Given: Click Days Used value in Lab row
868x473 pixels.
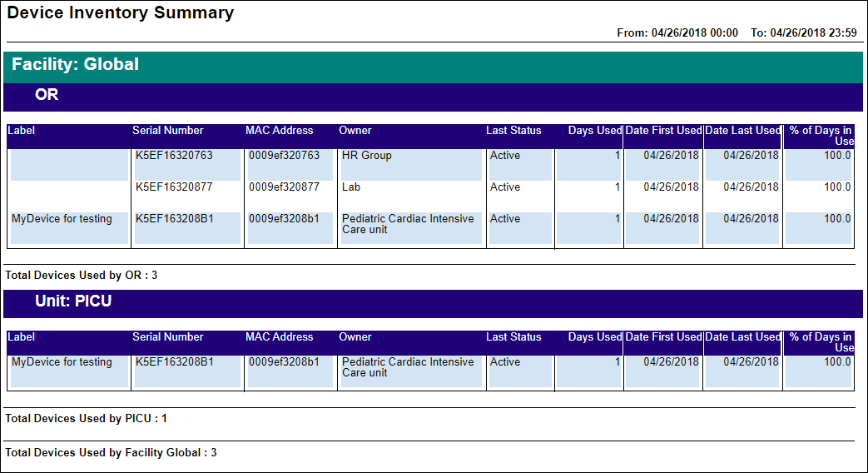Looking at the screenshot, I should click(x=618, y=187).
